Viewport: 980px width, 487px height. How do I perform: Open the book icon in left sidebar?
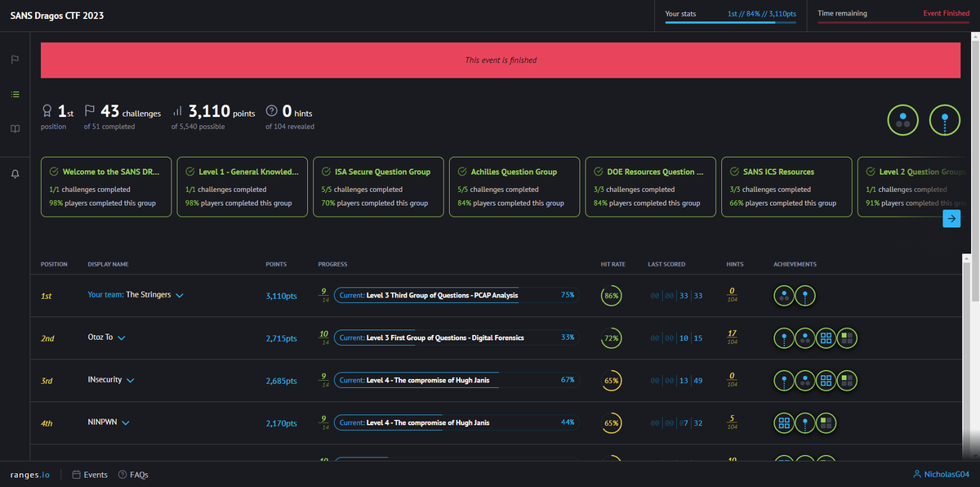(x=15, y=128)
